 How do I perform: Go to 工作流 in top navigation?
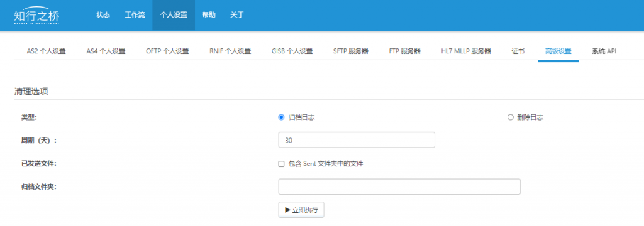click(135, 15)
